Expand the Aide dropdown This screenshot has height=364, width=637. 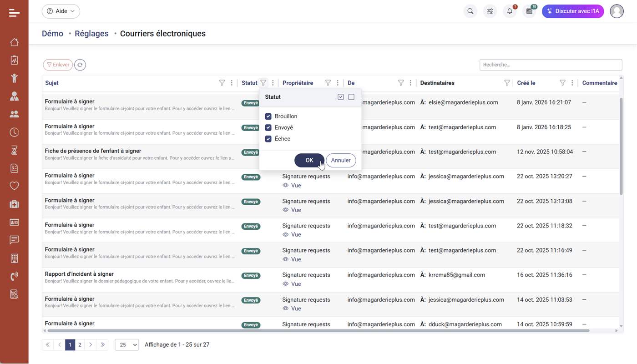tap(61, 11)
